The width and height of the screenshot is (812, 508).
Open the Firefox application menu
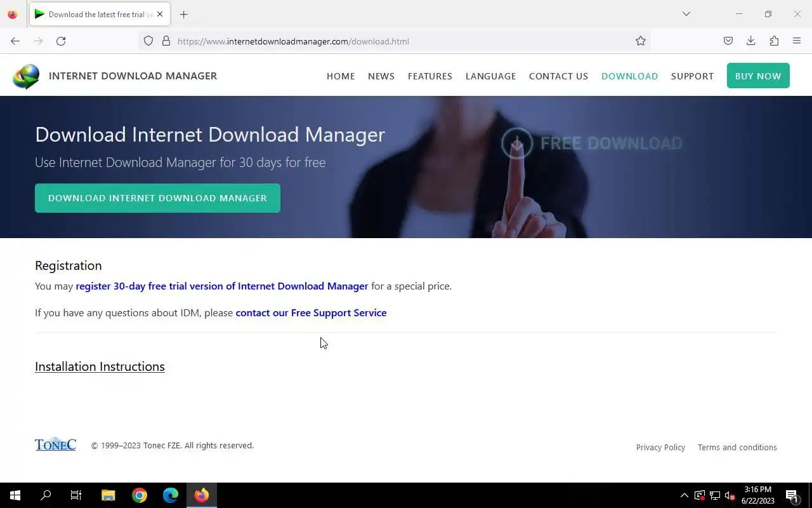click(797, 41)
